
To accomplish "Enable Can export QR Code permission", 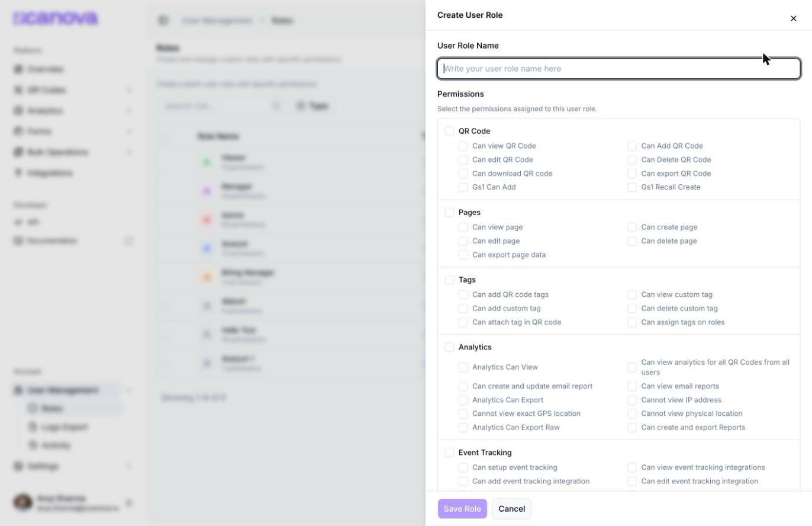I will coord(632,174).
